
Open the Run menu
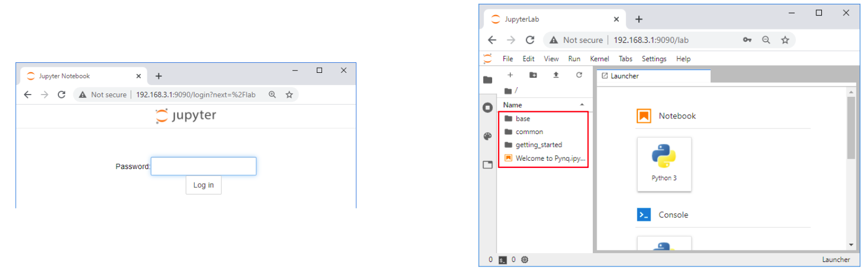(x=574, y=58)
